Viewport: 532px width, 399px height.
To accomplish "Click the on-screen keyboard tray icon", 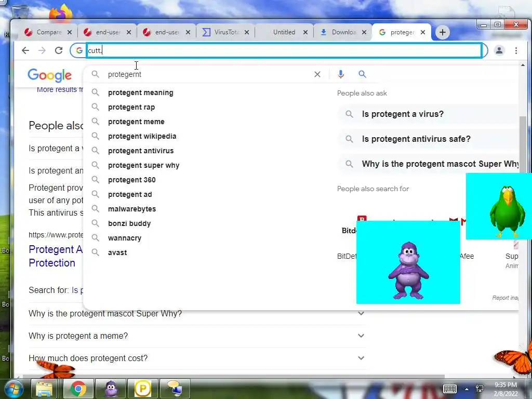I will coord(450,389).
